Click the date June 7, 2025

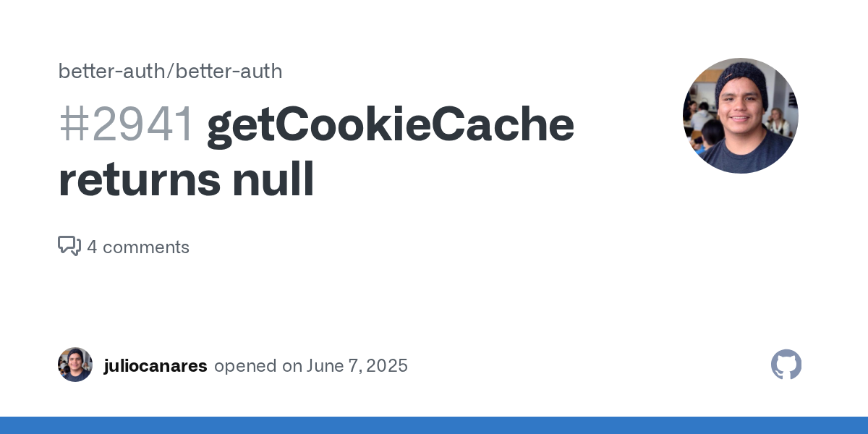coord(357,366)
